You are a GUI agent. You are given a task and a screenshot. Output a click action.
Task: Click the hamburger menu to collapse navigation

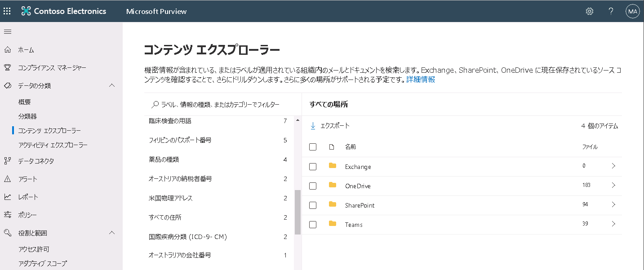(7, 31)
